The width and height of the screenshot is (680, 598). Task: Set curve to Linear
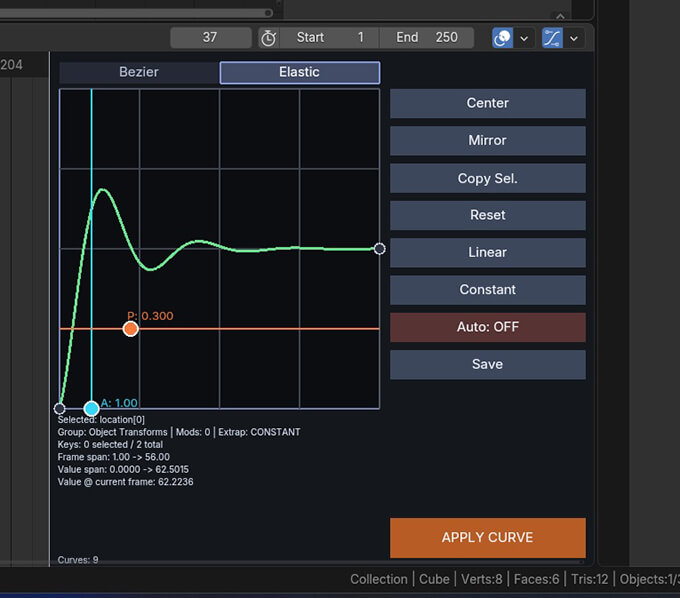(487, 252)
